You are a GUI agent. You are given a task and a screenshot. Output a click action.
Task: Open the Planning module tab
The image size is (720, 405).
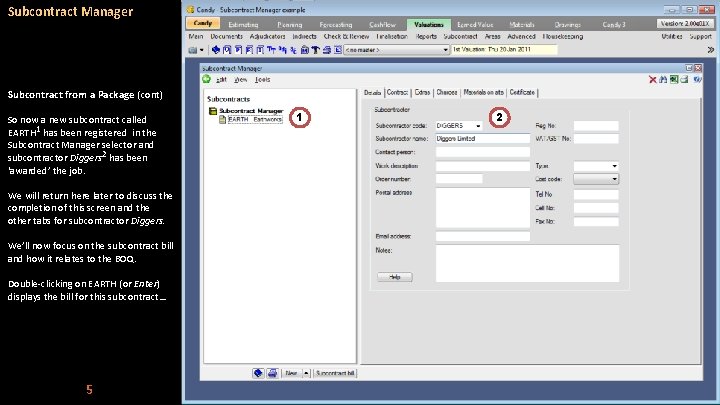(x=290, y=24)
